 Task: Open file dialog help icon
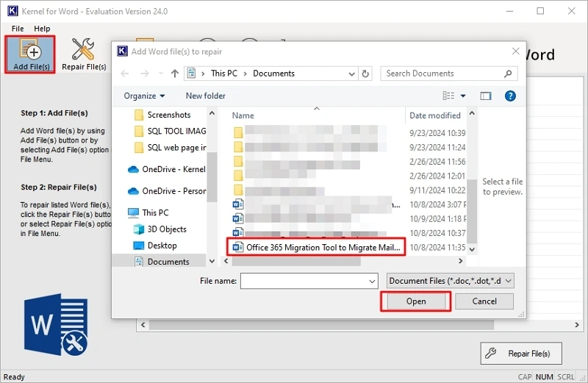510,96
